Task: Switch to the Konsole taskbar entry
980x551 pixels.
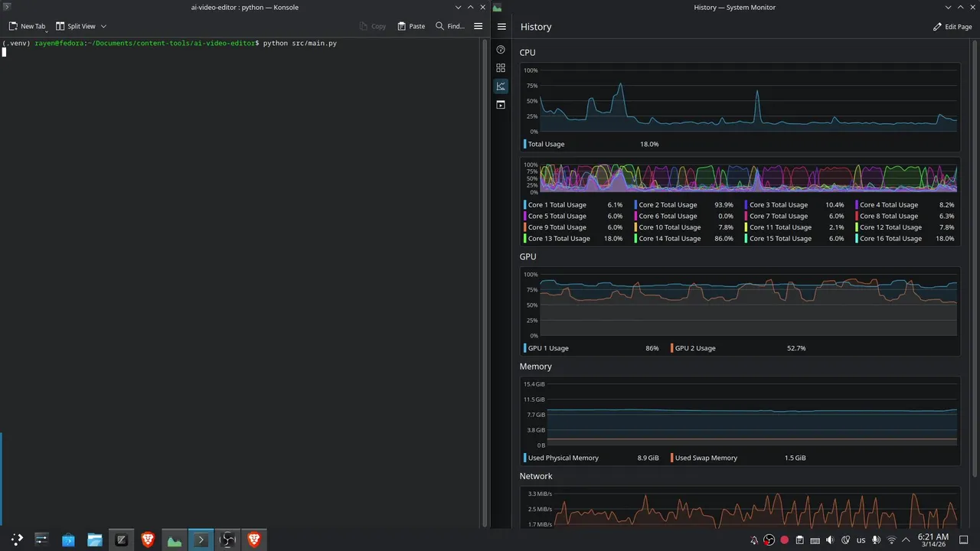Action: [x=201, y=540]
